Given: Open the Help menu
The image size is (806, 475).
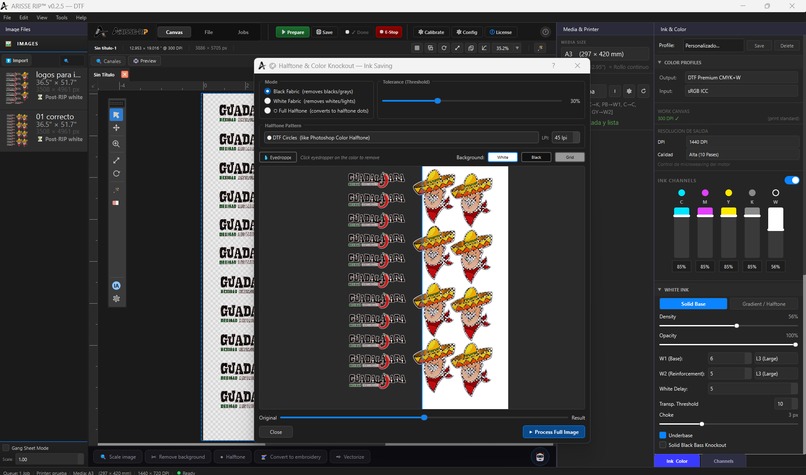Looking at the screenshot, I should coord(81,17).
